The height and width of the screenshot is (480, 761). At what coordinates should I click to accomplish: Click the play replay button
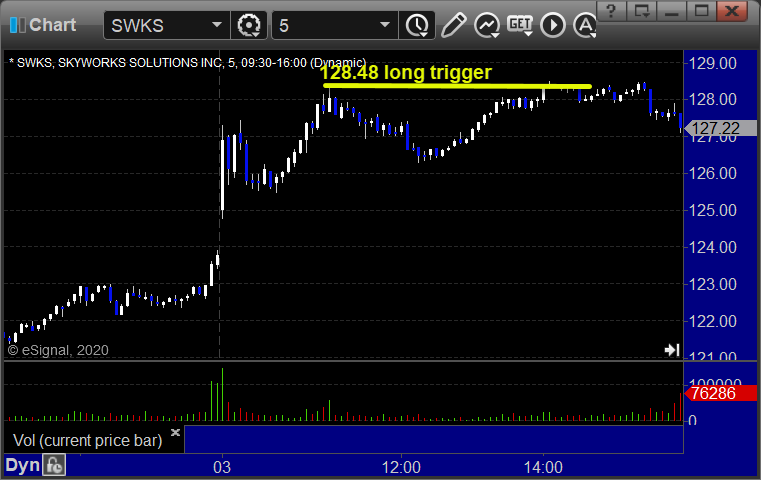[553, 25]
